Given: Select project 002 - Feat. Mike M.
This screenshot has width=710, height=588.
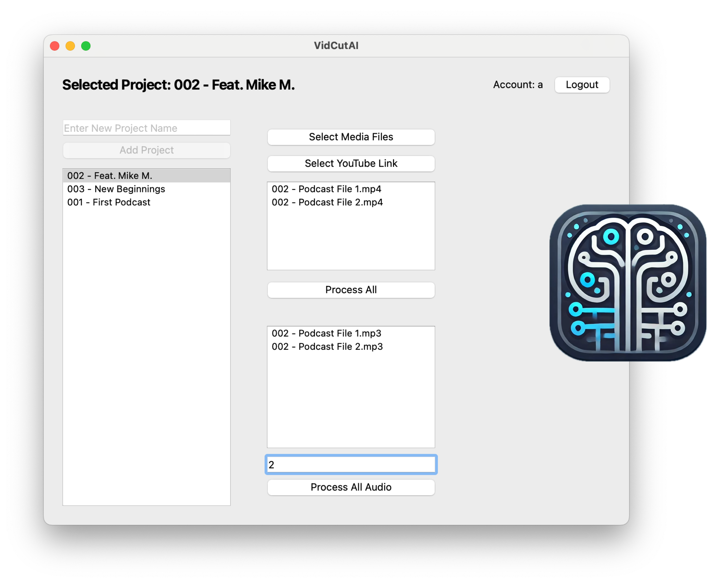Looking at the screenshot, I should 110,176.
